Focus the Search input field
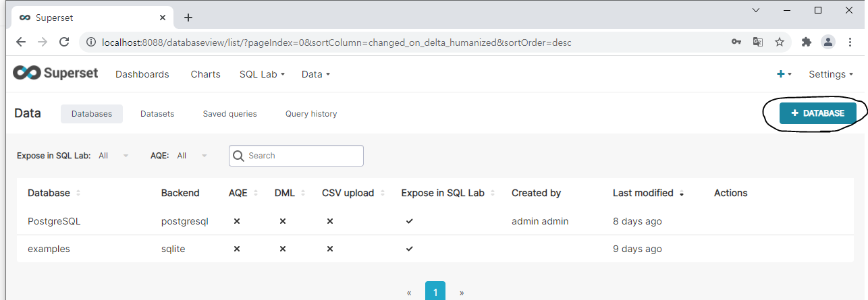Image resolution: width=868 pixels, height=300 pixels. (x=296, y=156)
